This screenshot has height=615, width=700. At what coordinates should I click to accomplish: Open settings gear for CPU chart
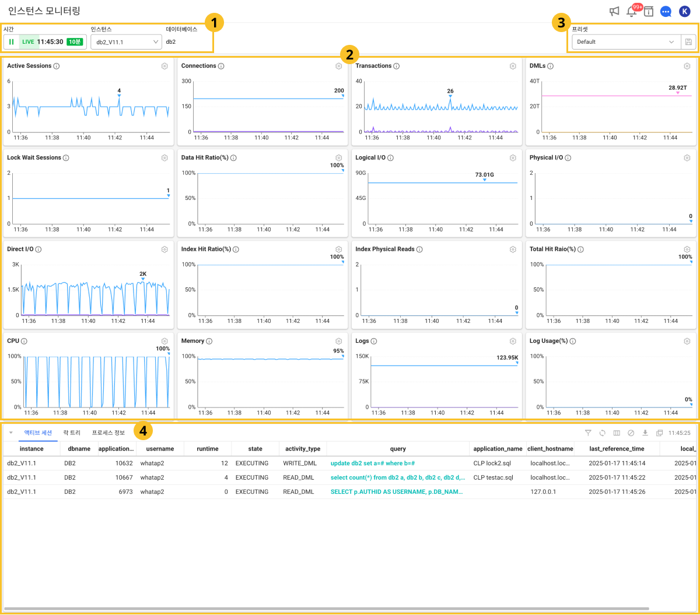pos(164,341)
